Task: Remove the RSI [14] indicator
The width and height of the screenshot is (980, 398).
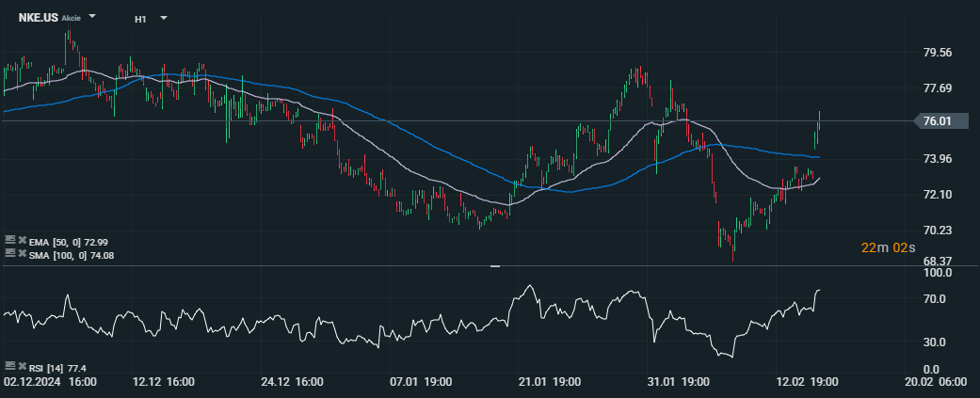Action: click(22, 365)
